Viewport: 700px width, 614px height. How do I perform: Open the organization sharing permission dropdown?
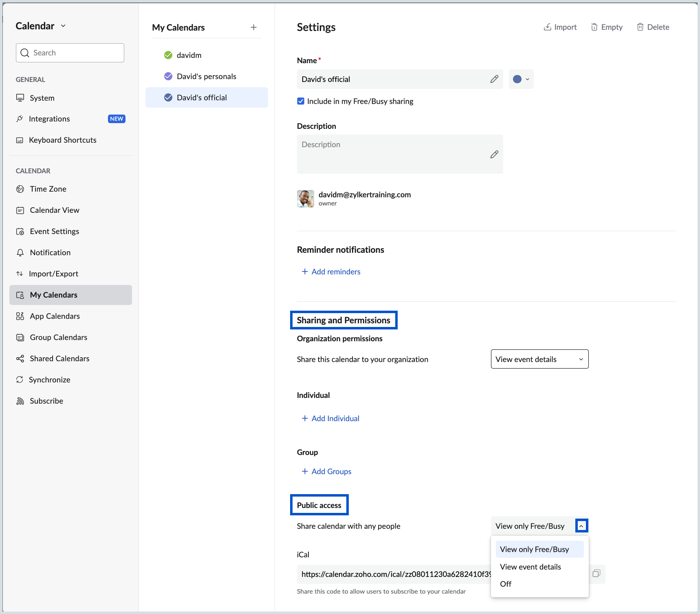coord(539,359)
